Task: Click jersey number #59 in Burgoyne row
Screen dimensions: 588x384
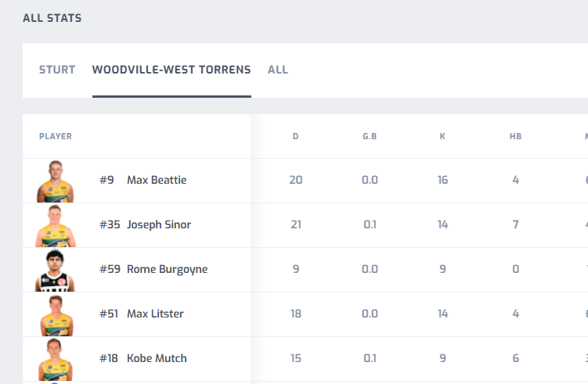Action: tap(110, 269)
